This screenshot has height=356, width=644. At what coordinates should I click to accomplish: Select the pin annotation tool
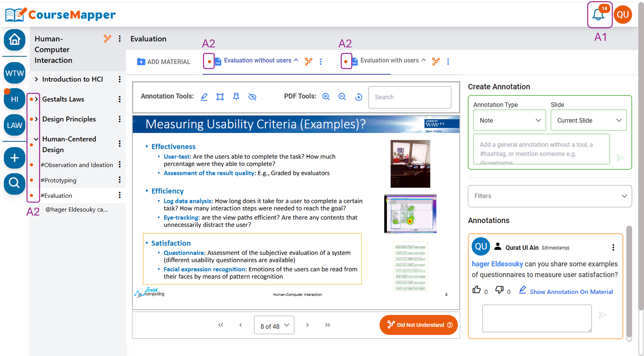pyautogui.click(x=236, y=97)
